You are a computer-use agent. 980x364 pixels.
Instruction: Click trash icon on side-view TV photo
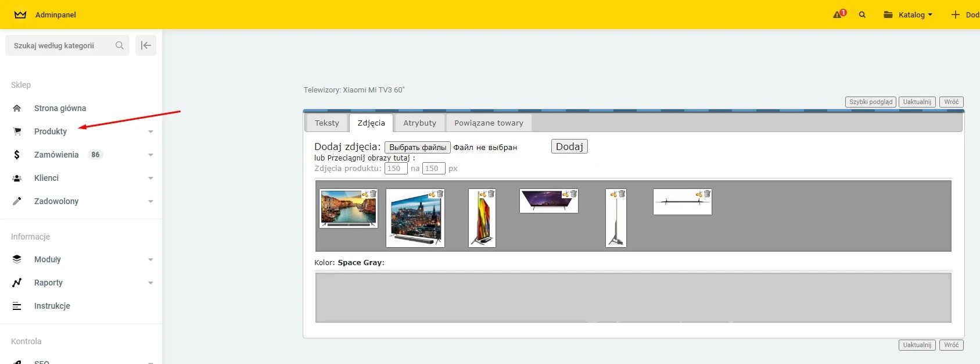[x=491, y=194]
